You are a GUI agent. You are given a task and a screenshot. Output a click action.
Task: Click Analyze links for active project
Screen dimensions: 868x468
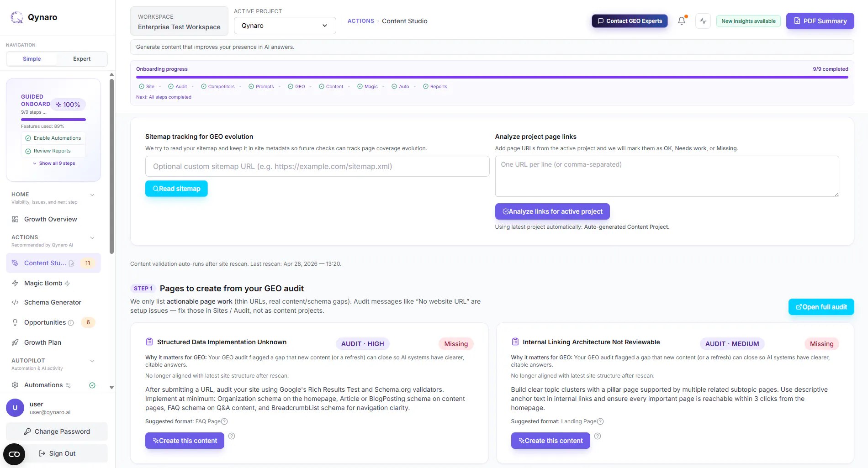(552, 211)
